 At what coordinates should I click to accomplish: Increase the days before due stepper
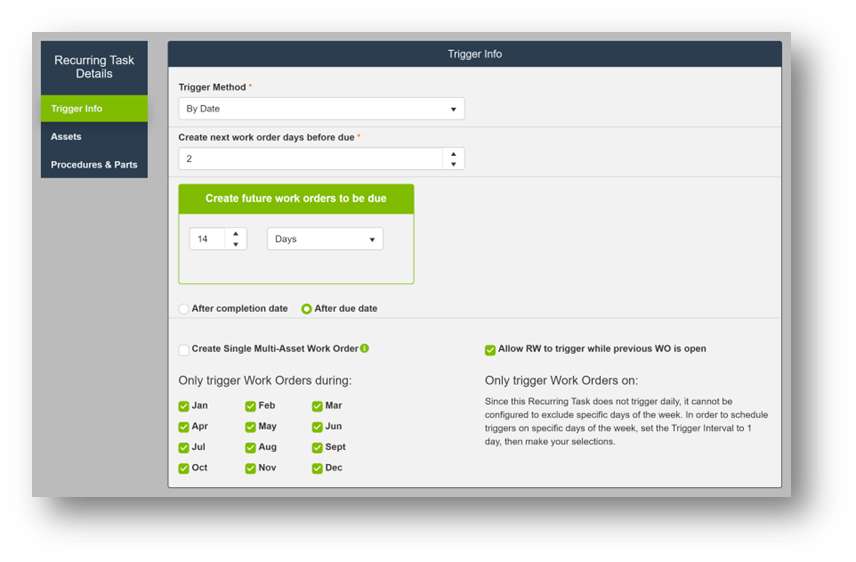[453, 154]
